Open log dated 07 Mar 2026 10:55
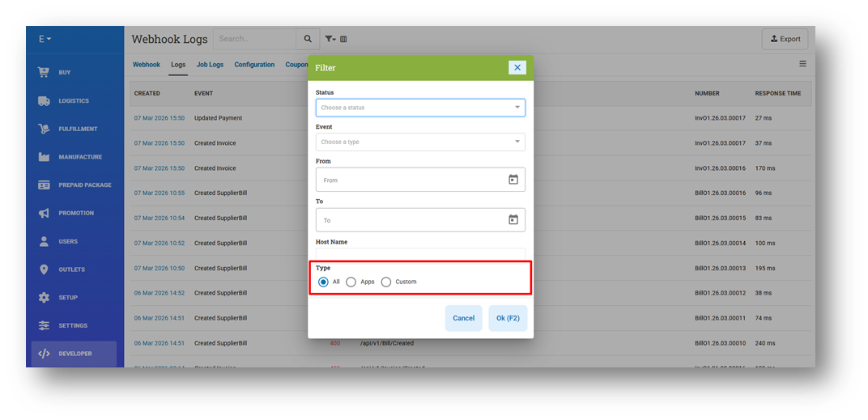This screenshot has height=420, width=868. pos(160,193)
